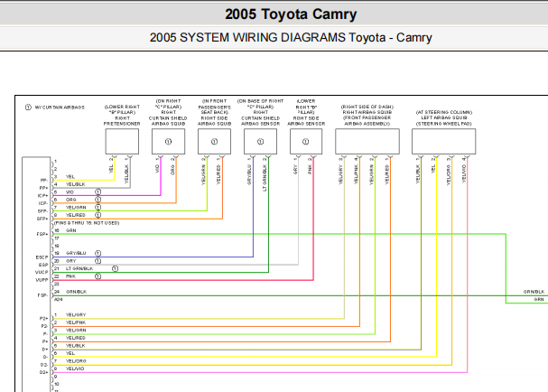Image resolution: width=548 pixels, height=392 pixels.
Task: Select the Right Curtain Shield Airbag Squib box
Action: [x=168, y=141]
